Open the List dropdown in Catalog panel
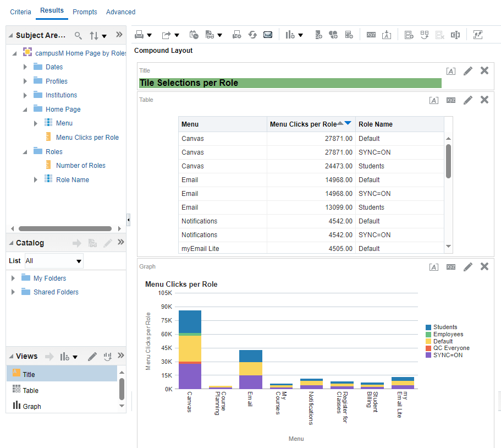 (79, 261)
